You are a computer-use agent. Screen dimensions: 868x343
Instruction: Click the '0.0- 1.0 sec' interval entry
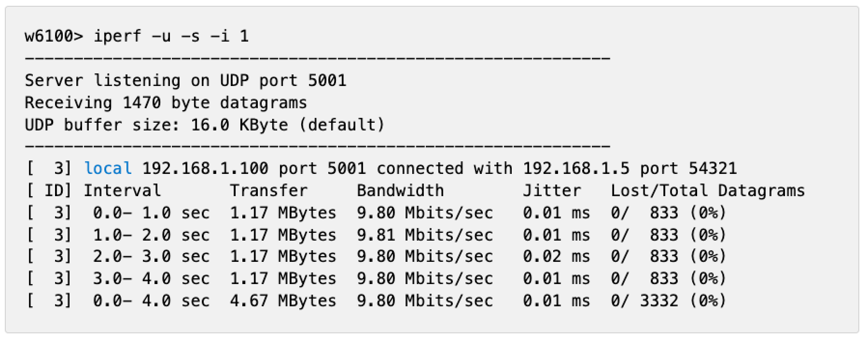[151, 213]
